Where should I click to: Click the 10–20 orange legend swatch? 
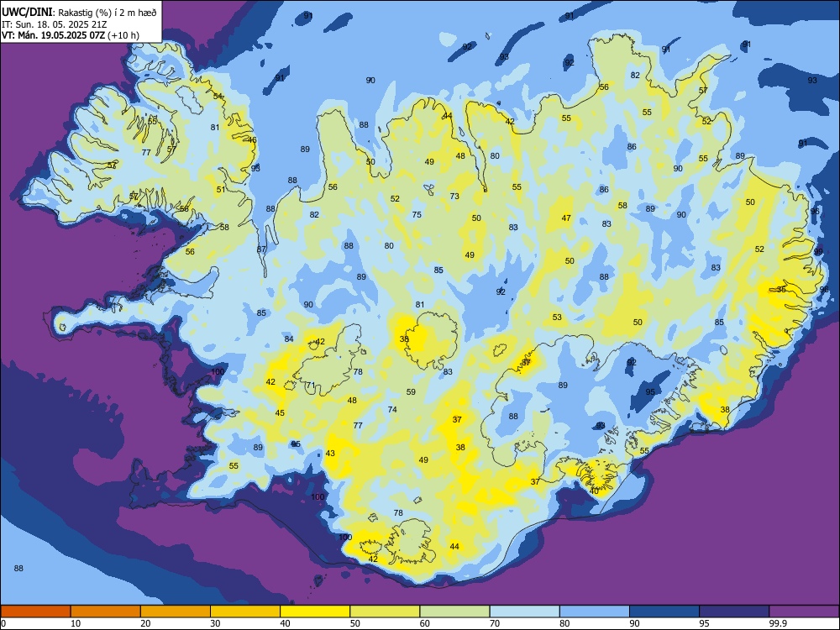click(x=106, y=612)
